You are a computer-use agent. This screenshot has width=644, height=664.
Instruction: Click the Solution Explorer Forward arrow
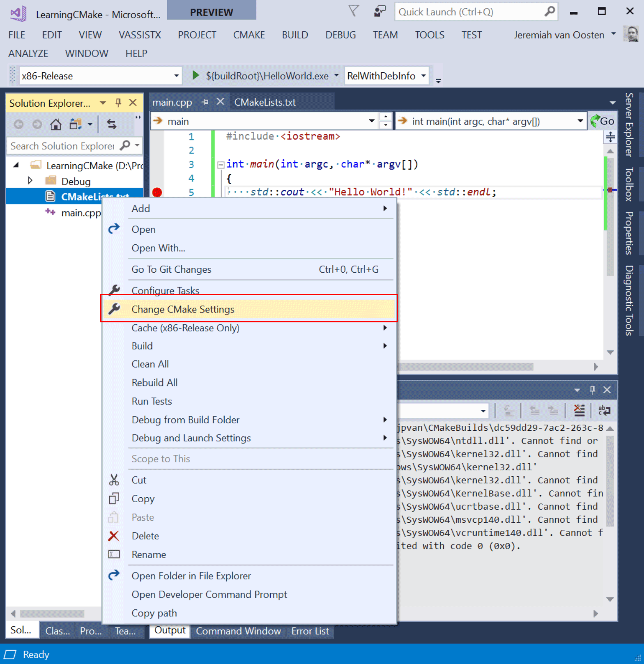pos(37,124)
